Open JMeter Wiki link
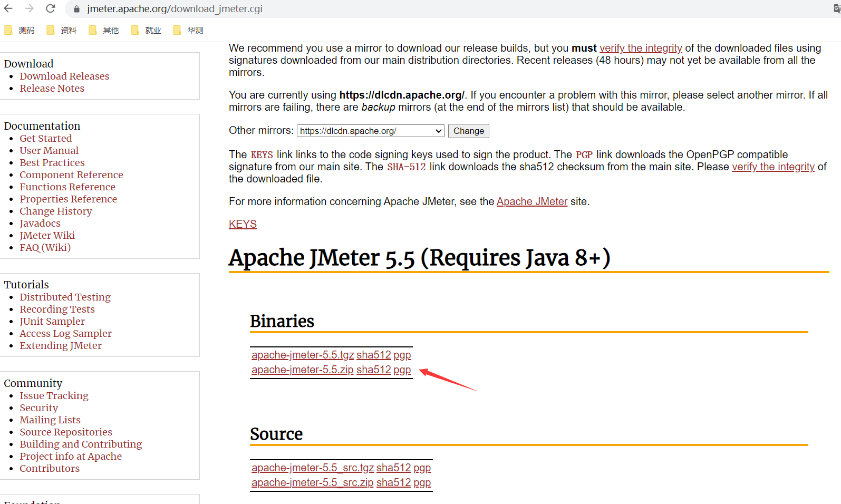Viewport: 841px width, 504px height. tap(47, 235)
